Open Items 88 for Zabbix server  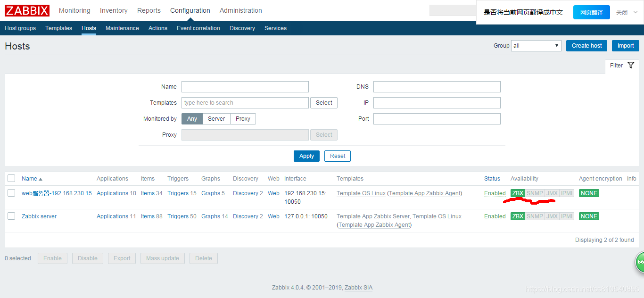coord(148,216)
